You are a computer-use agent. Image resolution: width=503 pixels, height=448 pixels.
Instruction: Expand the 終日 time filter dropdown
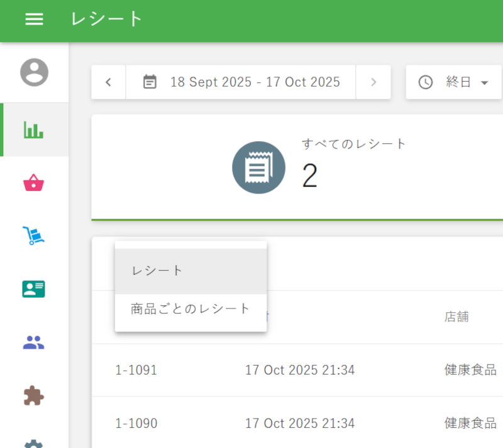pos(453,82)
